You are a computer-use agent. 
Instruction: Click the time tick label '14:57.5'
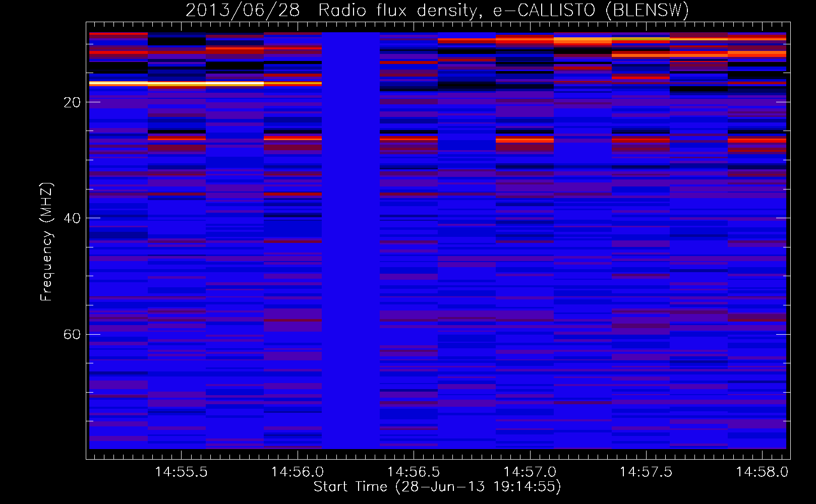pos(646,472)
